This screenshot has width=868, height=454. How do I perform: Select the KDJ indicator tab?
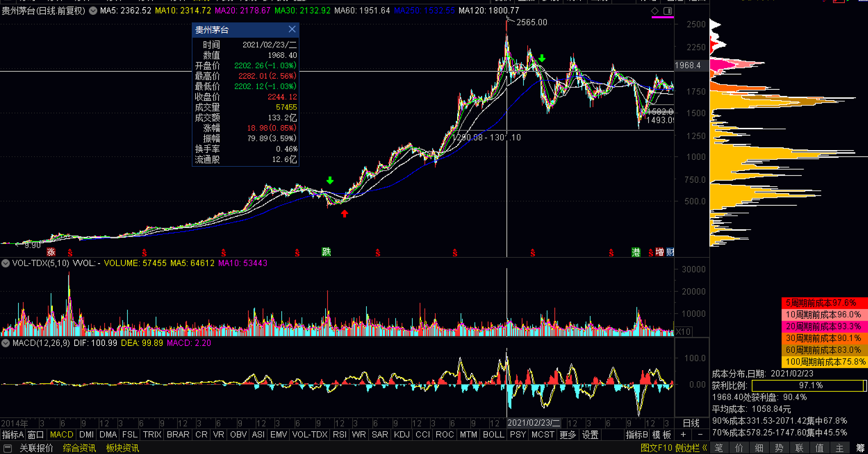[402, 435]
